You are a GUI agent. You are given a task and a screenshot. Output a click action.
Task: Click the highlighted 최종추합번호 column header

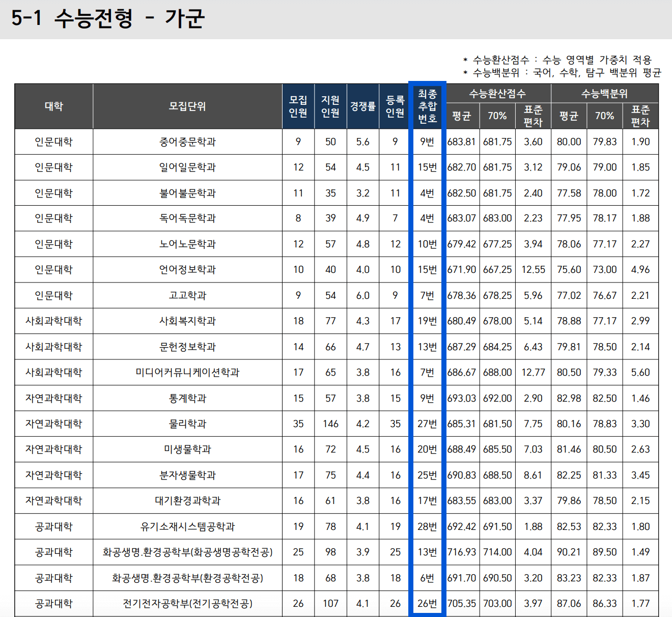click(427, 106)
